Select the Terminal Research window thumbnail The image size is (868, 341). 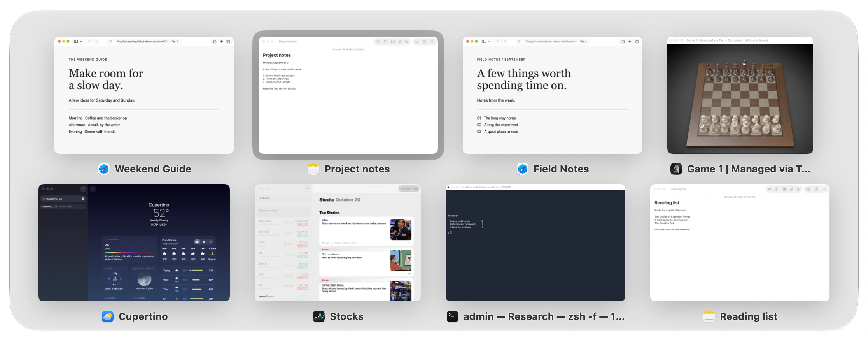(x=535, y=243)
